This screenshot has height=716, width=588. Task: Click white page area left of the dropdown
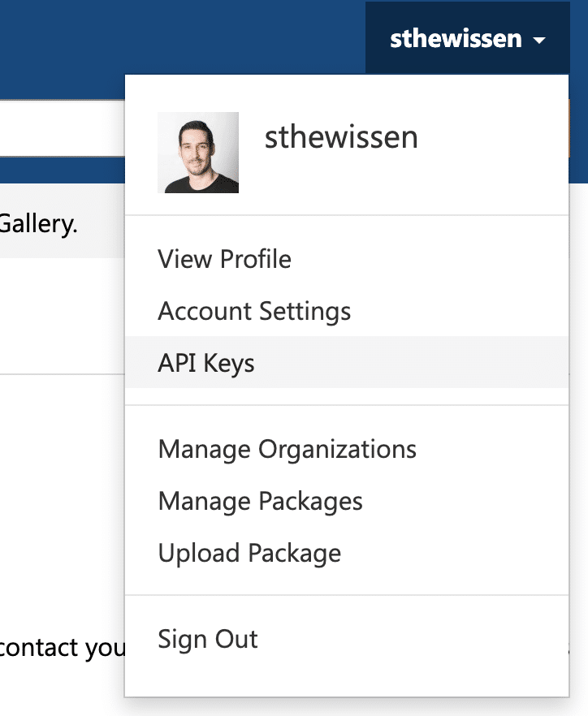tap(61, 487)
